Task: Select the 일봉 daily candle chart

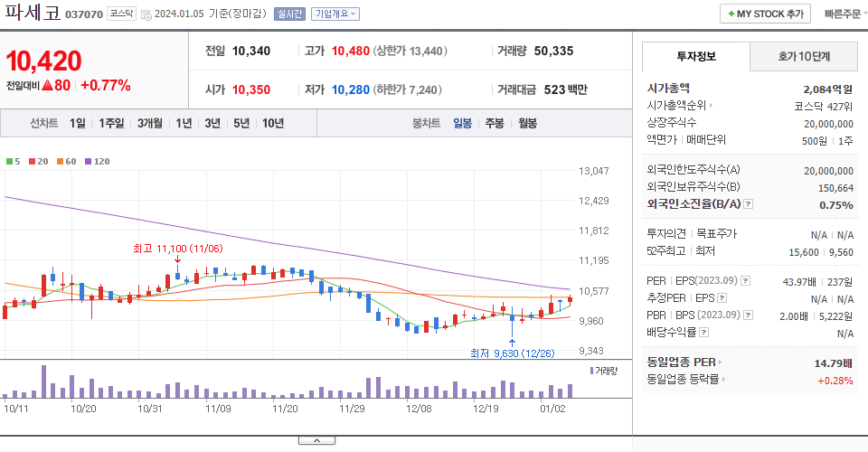Action: (x=462, y=123)
